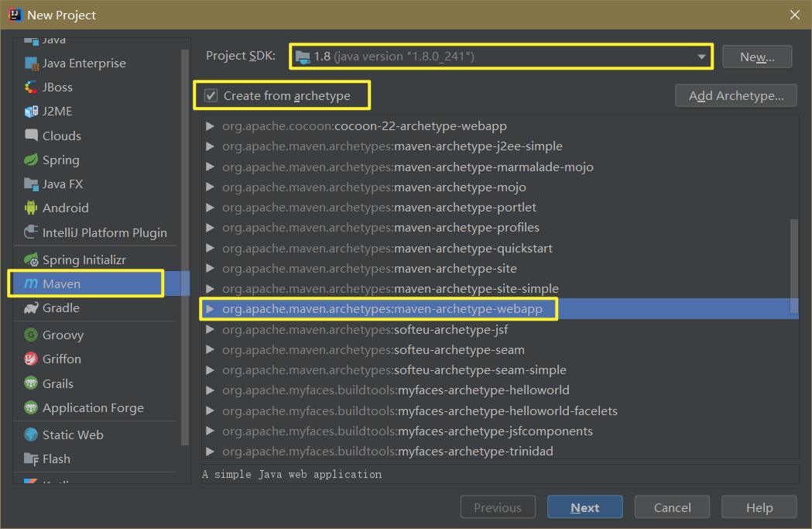The height and width of the screenshot is (529, 812).
Task: Expand the myfaces-archetype-helloworld node
Action: (x=210, y=390)
